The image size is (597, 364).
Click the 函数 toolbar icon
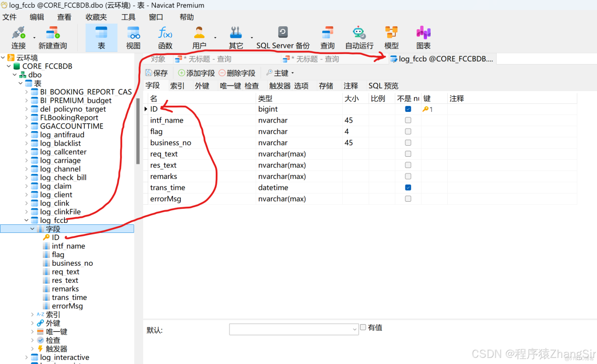click(165, 37)
